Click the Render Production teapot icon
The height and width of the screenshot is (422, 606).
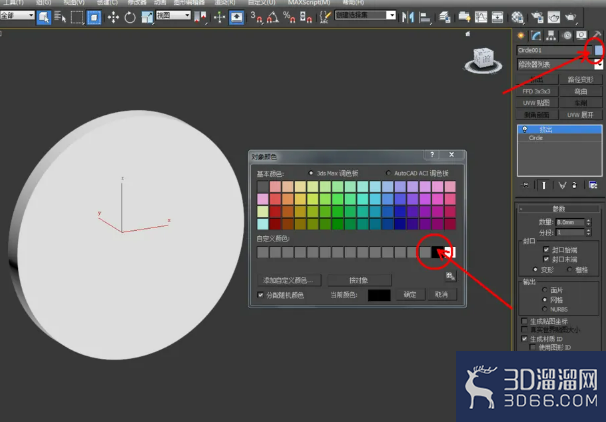pos(571,17)
